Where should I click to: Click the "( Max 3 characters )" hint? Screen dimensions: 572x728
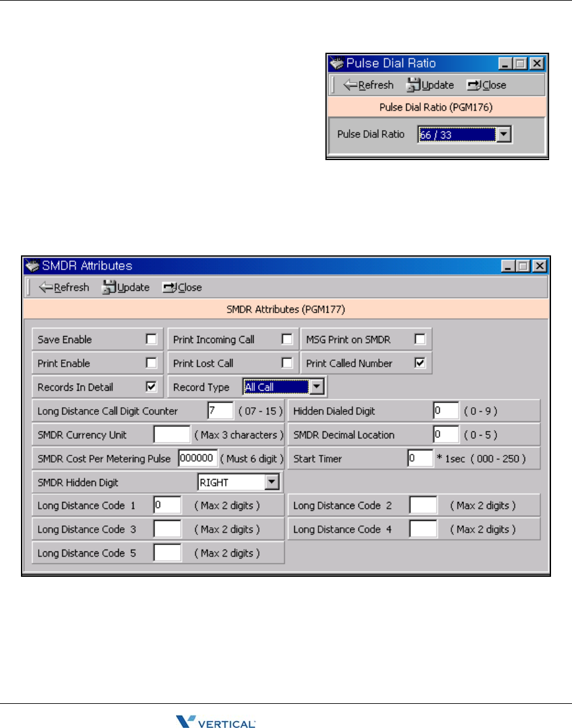coord(239,435)
